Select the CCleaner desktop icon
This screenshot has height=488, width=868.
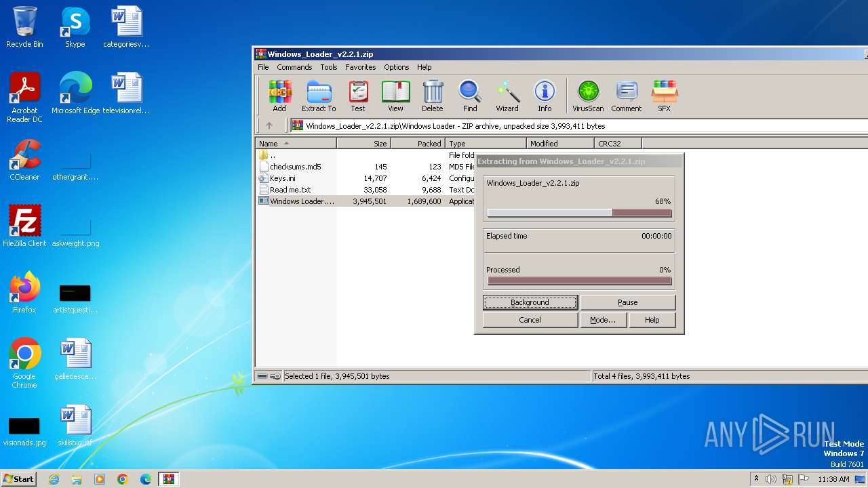[x=24, y=160]
